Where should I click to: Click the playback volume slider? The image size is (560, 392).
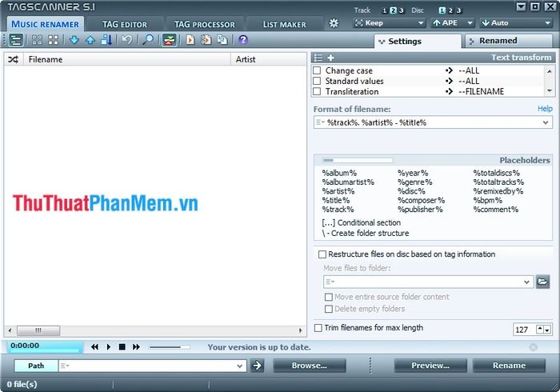pos(170,347)
